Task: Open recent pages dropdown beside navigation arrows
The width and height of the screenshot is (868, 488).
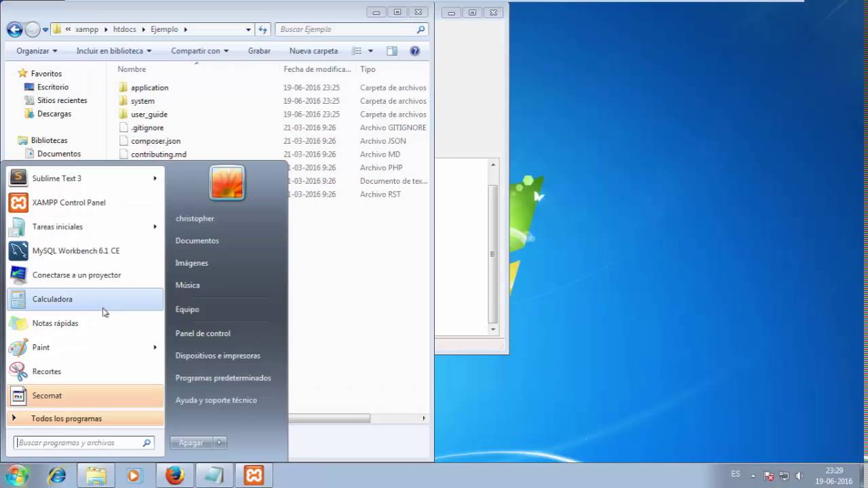Action: tap(45, 30)
